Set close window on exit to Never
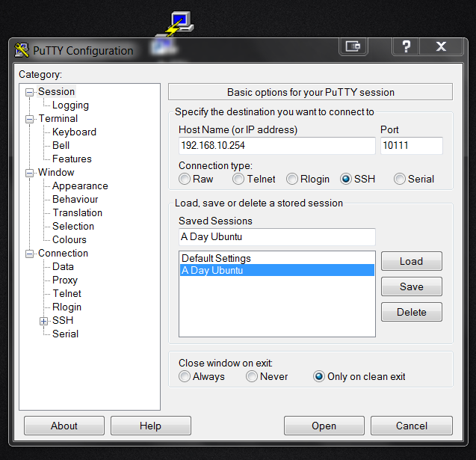This screenshot has height=460, width=476. pyautogui.click(x=252, y=377)
